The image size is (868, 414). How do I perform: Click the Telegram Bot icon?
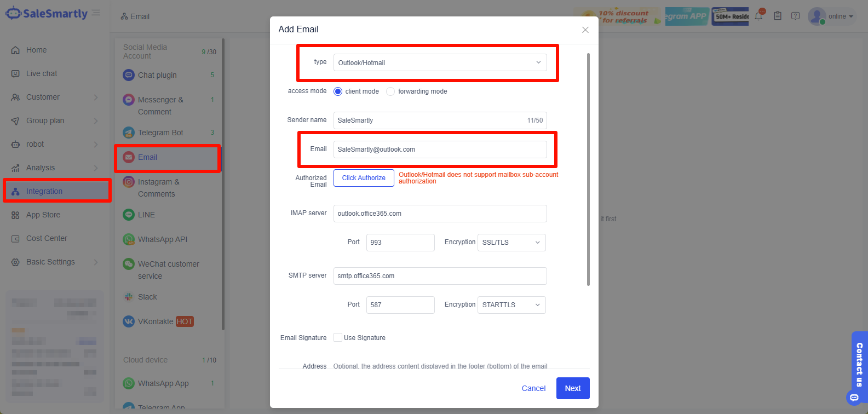pos(129,133)
